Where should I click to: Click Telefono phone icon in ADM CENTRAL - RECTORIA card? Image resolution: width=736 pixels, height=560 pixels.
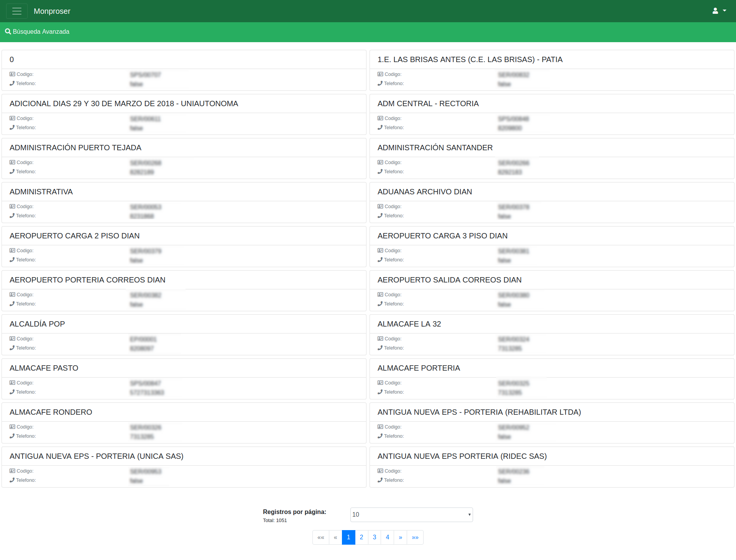(380, 128)
